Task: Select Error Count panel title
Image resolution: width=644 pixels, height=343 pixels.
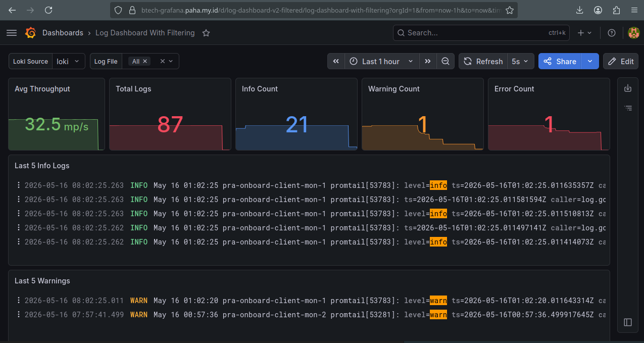Action: coord(514,89)
